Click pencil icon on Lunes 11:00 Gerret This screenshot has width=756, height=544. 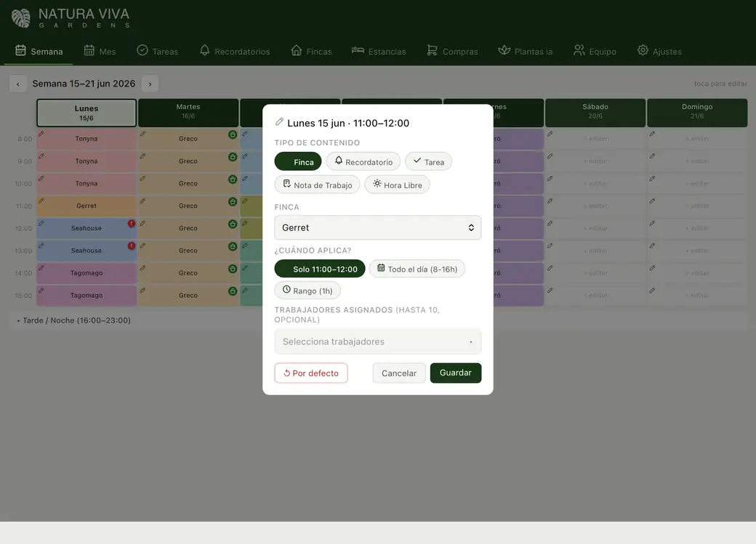tap(41, 201)
